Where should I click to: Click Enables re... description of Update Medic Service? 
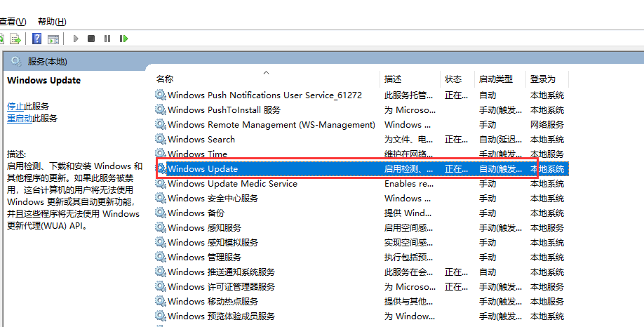(409, 184)
